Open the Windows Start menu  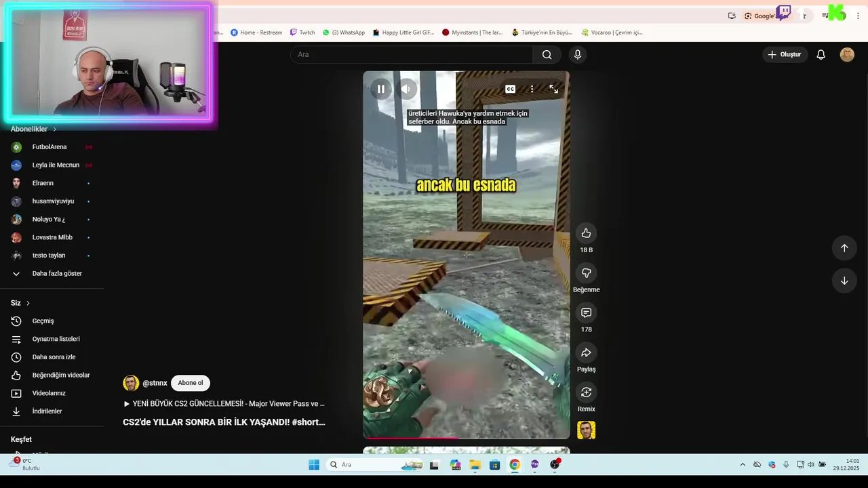click(x=314, y=464)
